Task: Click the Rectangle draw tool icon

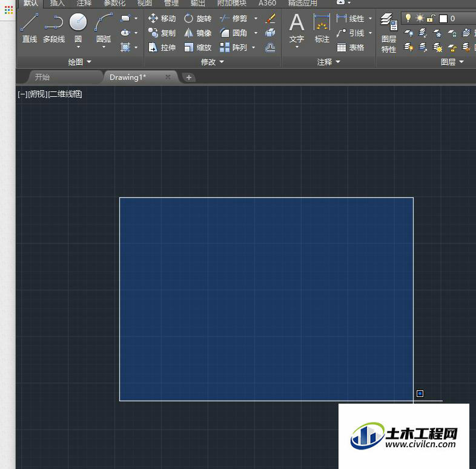Action: tap(125, 18)
